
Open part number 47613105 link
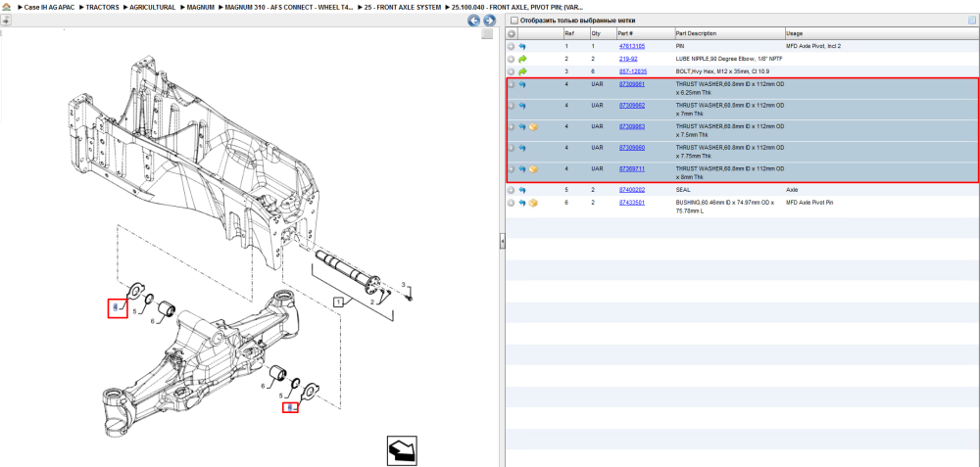[x=632, y=46]
